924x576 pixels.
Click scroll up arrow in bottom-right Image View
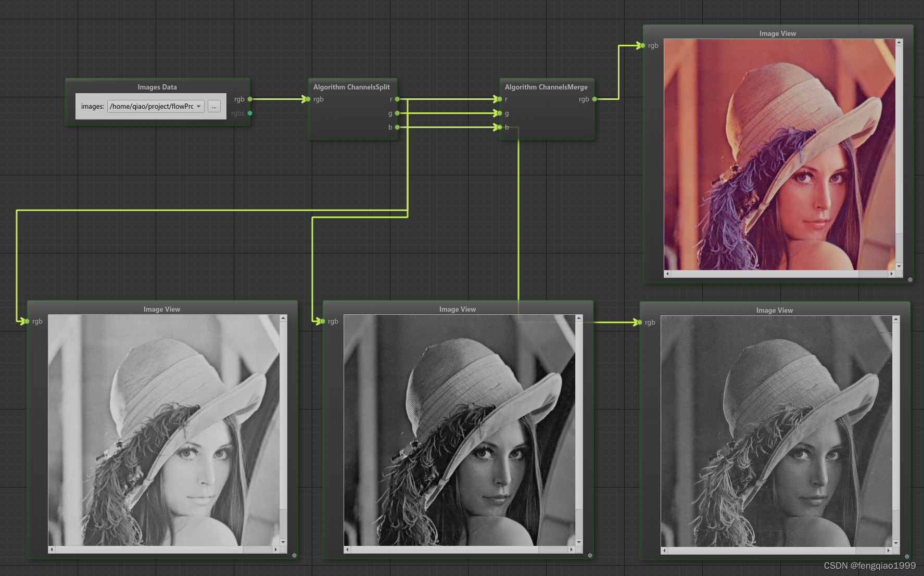pyautogui.click(x=896, y=319)
